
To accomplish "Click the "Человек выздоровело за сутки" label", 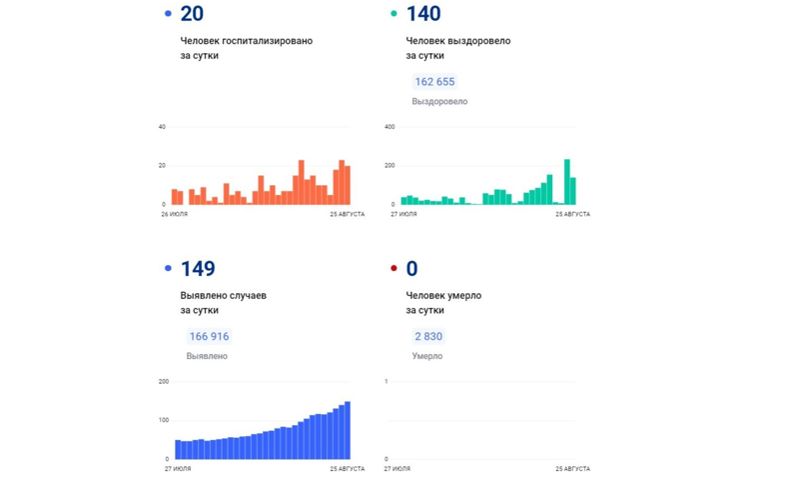I will click(x=458, y=48).
